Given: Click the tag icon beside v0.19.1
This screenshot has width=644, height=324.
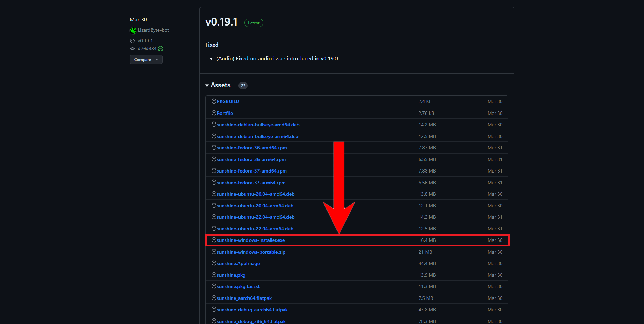Looking at the screenshot, I should click(133, 41).
